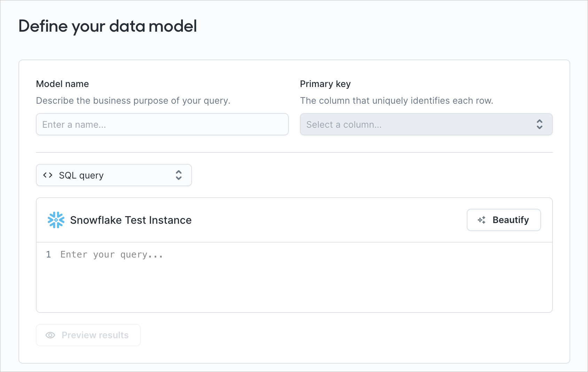Click the eye icon in Preview results
This screenshot has height=372, width=588.
click(51, 335)
